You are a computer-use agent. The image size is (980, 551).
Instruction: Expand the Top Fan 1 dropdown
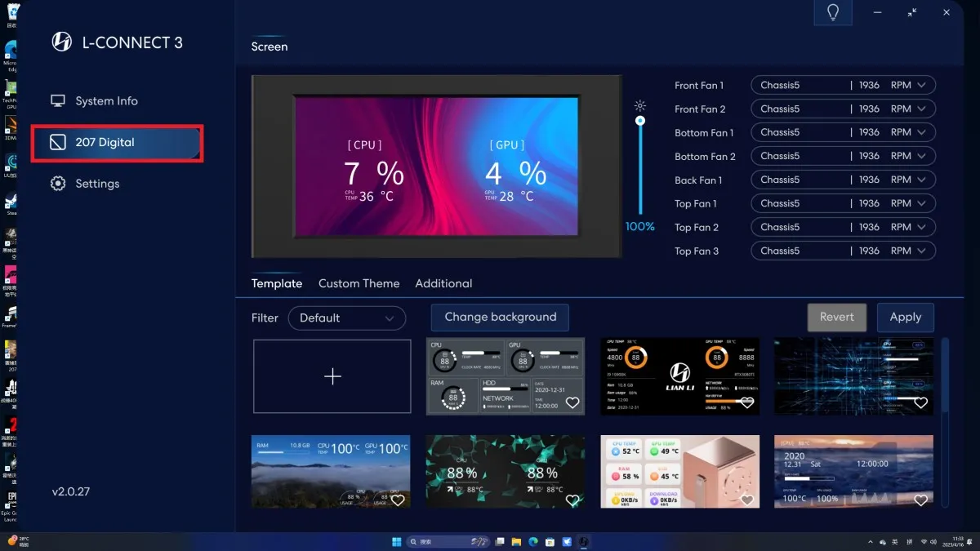tap(843, 203)
